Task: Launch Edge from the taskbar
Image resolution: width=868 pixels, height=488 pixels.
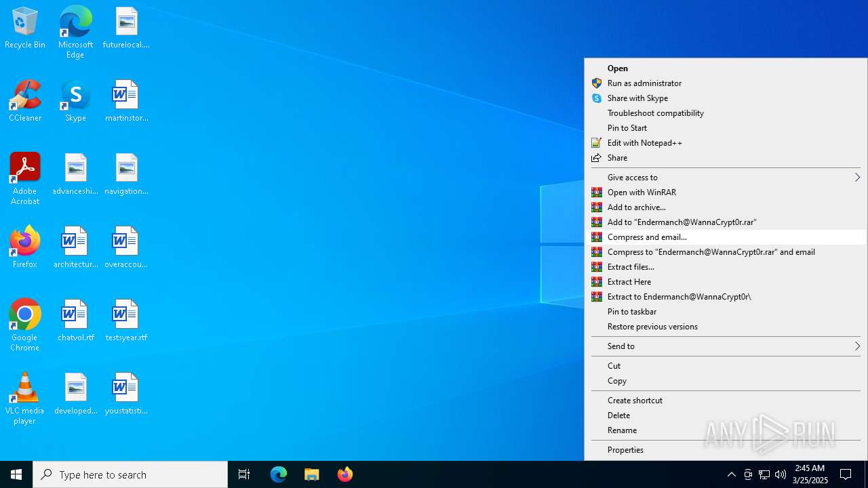Action: click(279, 474)
